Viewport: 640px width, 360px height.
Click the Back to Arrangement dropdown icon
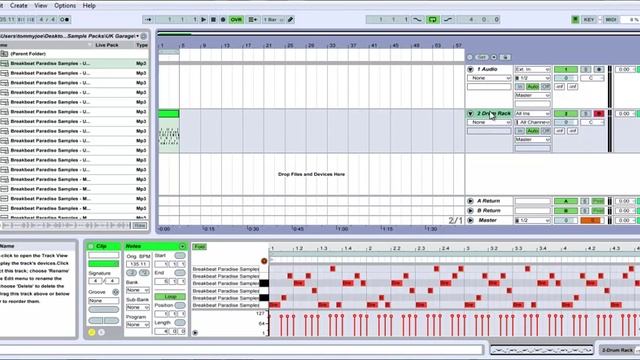[x=253, y=20]
